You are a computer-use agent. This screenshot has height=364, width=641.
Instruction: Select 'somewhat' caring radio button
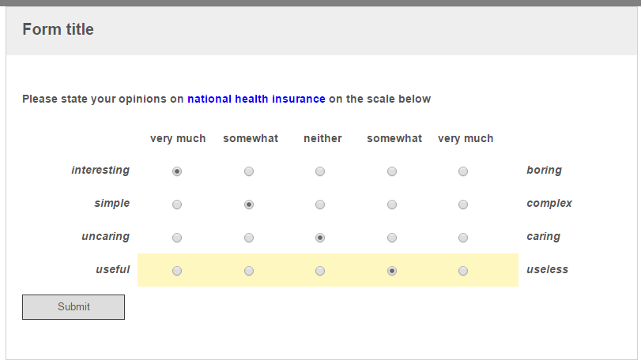pos(392,238)
